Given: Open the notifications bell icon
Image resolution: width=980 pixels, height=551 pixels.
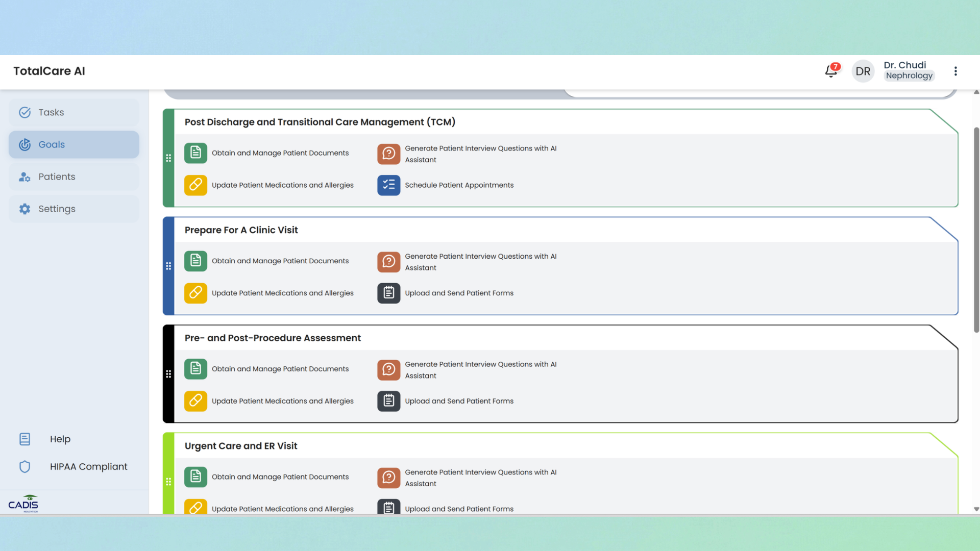Looking at the screenshot, I should coord(831,71).
